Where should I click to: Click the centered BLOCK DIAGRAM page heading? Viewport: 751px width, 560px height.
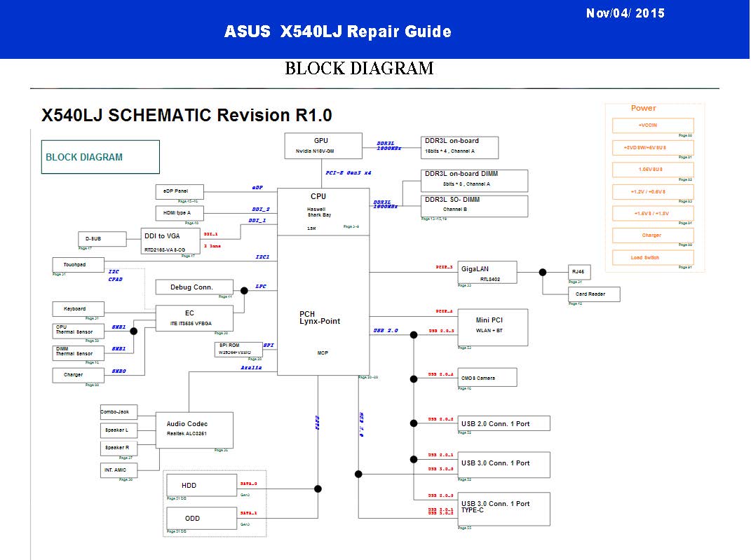(x=359, y=69)
